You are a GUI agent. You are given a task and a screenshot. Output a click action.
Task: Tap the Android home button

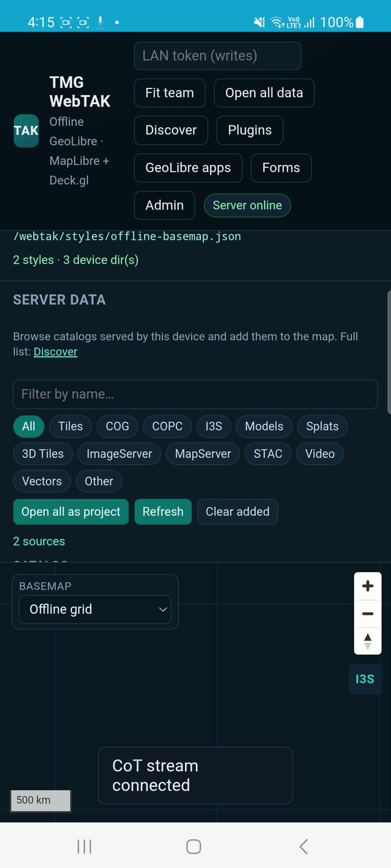[x=194, y=846]
